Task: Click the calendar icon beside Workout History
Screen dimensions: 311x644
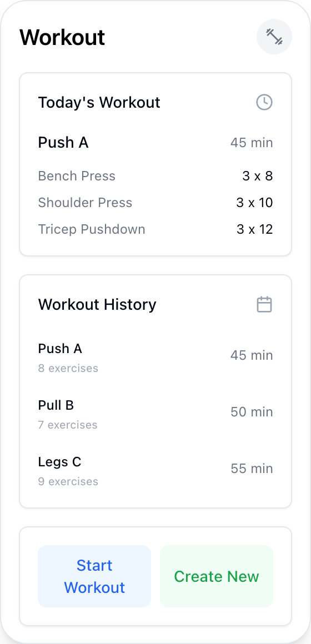Action: coord(264,304)
